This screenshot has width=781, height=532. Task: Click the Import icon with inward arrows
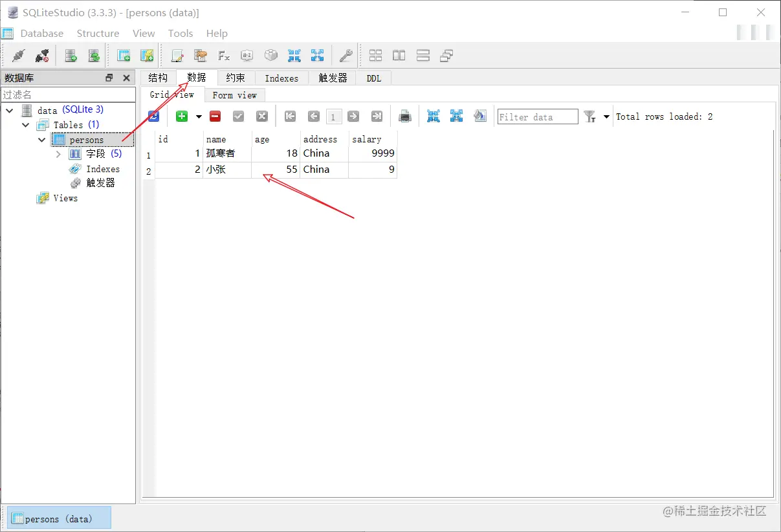294,56
